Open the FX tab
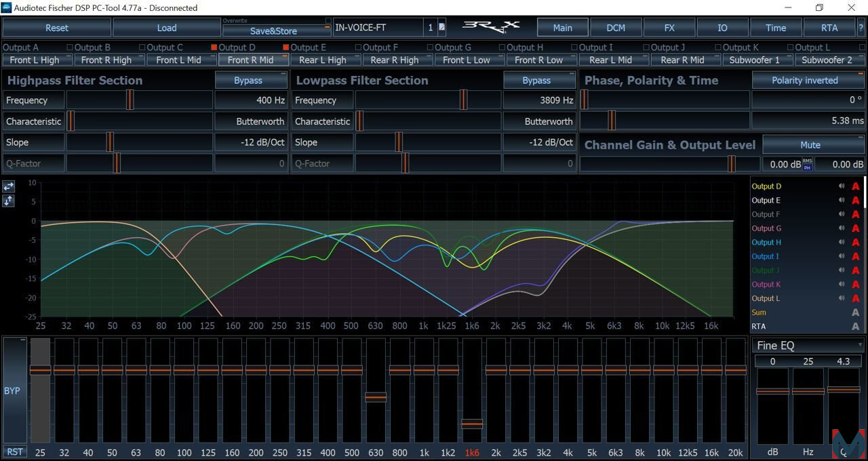 [x=669, y=28]
